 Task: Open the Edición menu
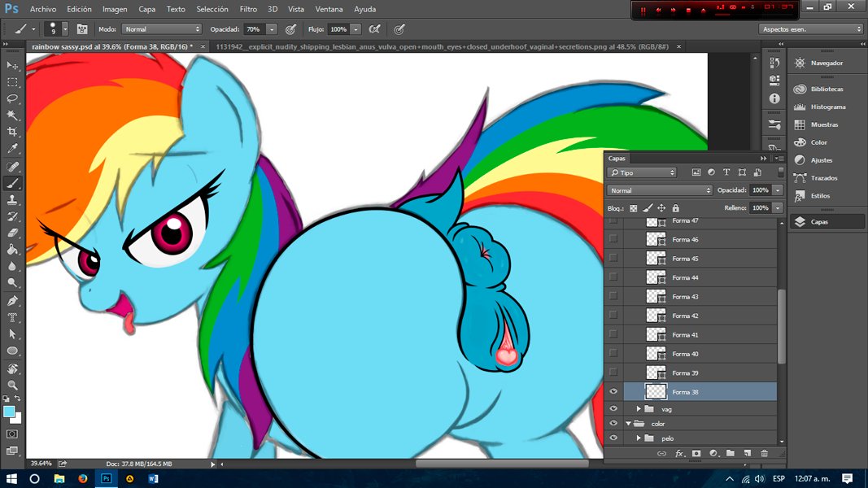coord(79,10)
